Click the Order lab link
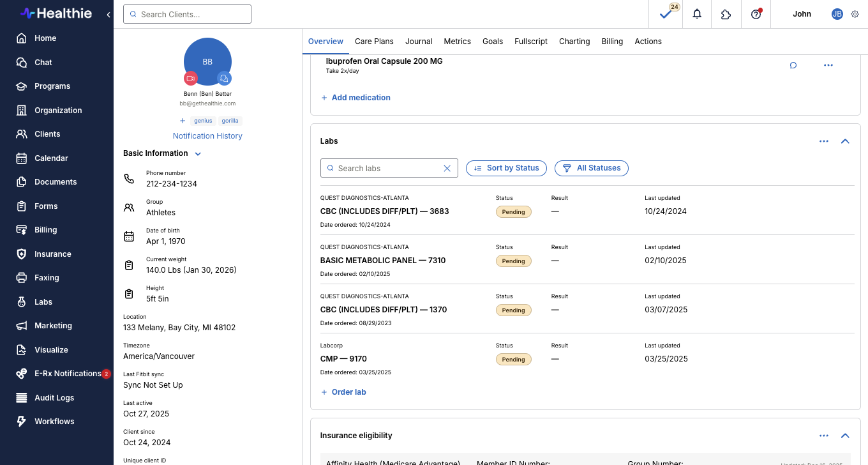This screenshot has height=465, width=868. [348, 392]
